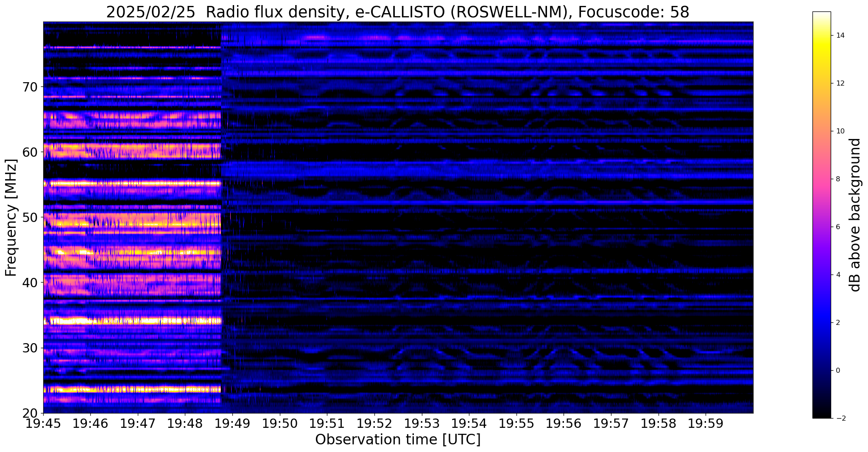Click the 19:55 time tick label
The image size is (868, 452).
[x=516, y=423]
